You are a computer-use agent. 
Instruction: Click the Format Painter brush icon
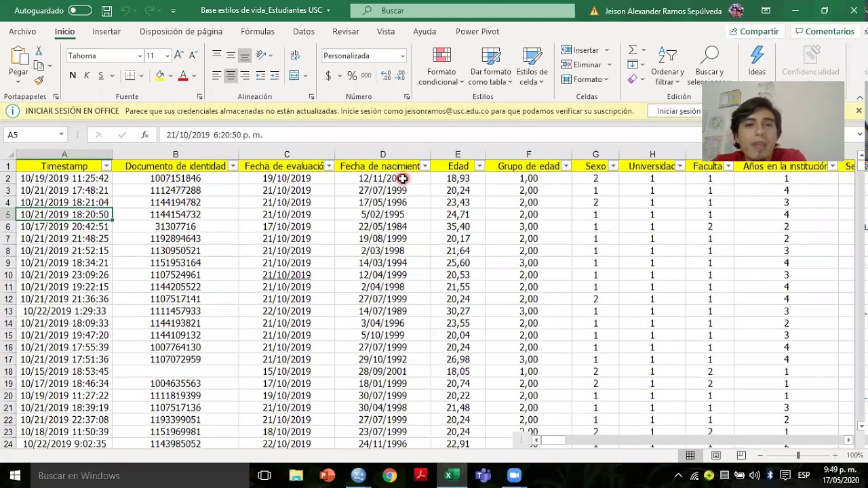pyautogui.click(x=39, y=80)
